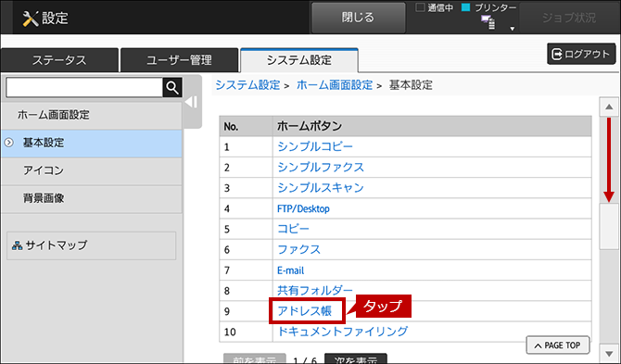The image size is (621, 364).
Task: Click the 基本設定 breadcrumb text
Action: [411, 85]
